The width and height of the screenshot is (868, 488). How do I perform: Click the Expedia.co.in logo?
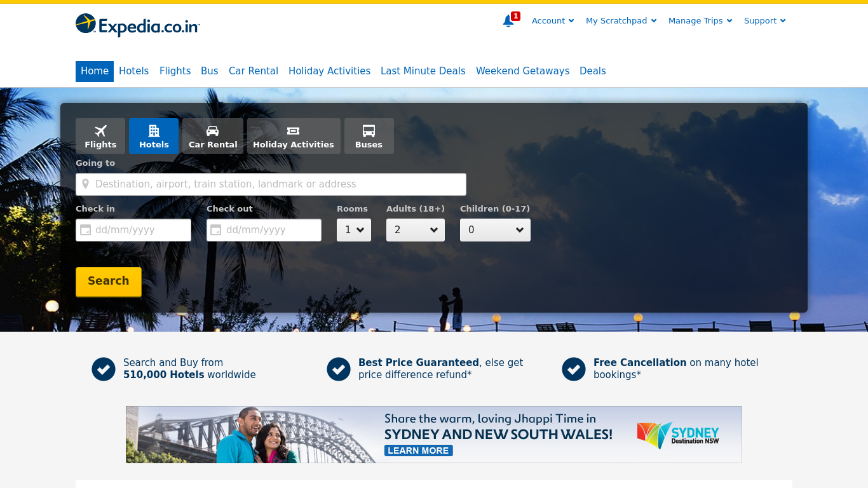[x=137, y=25]
